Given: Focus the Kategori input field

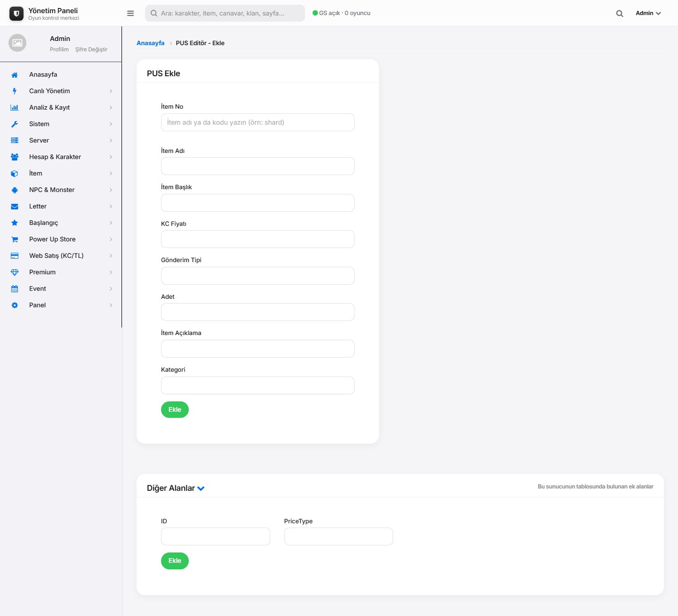Looking at the screenshot, I should point(258,385).
